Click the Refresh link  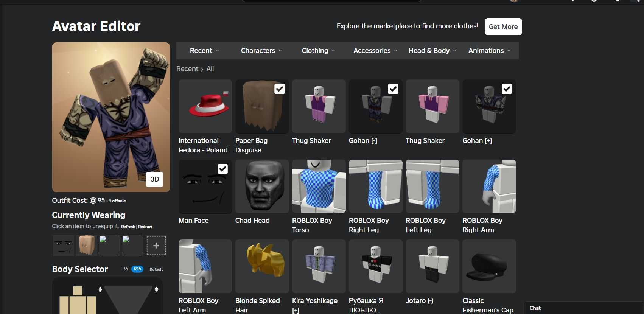(x=128, y=227)
